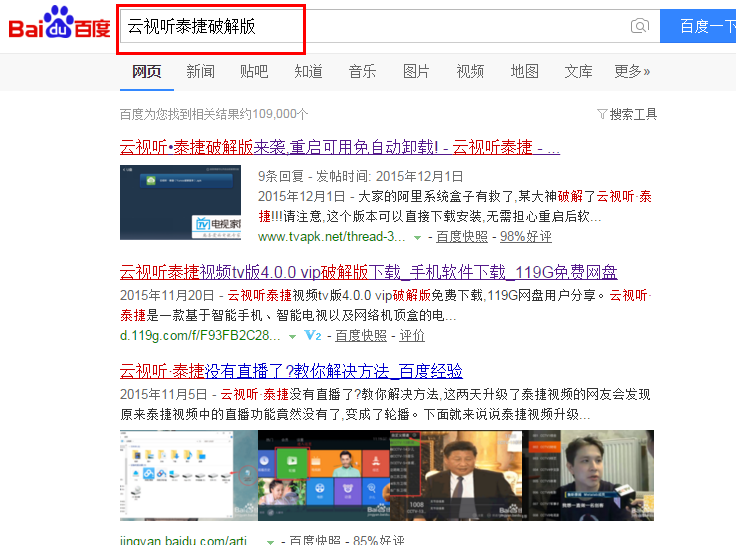This screenshot has height=545, width=736.
Task: Click the 评价 link
Action: pos(412,336)
